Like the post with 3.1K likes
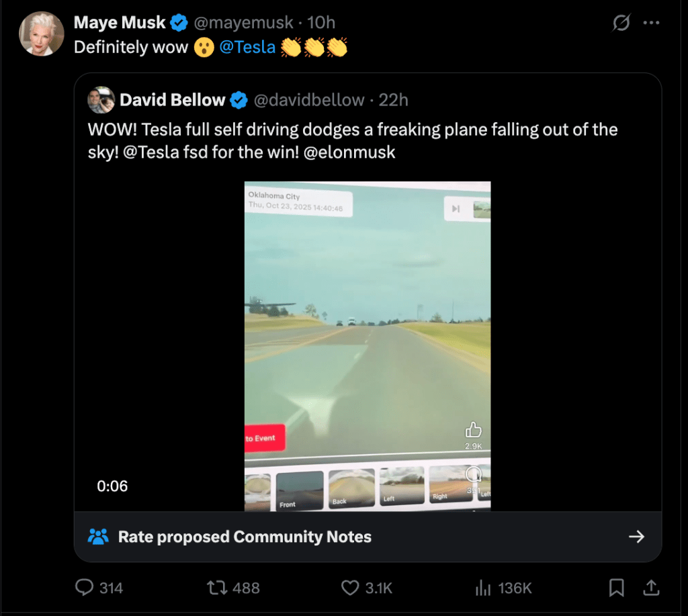 [x=350, y=588]
